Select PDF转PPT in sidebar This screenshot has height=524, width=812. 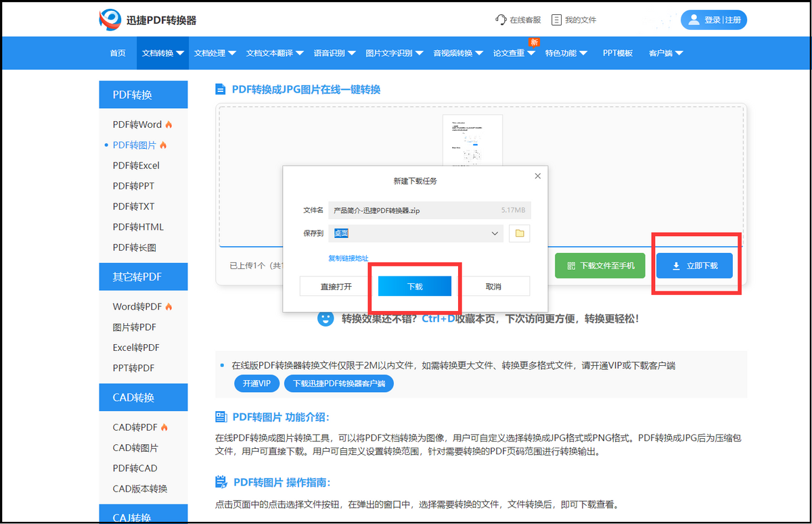pos(133,186)
